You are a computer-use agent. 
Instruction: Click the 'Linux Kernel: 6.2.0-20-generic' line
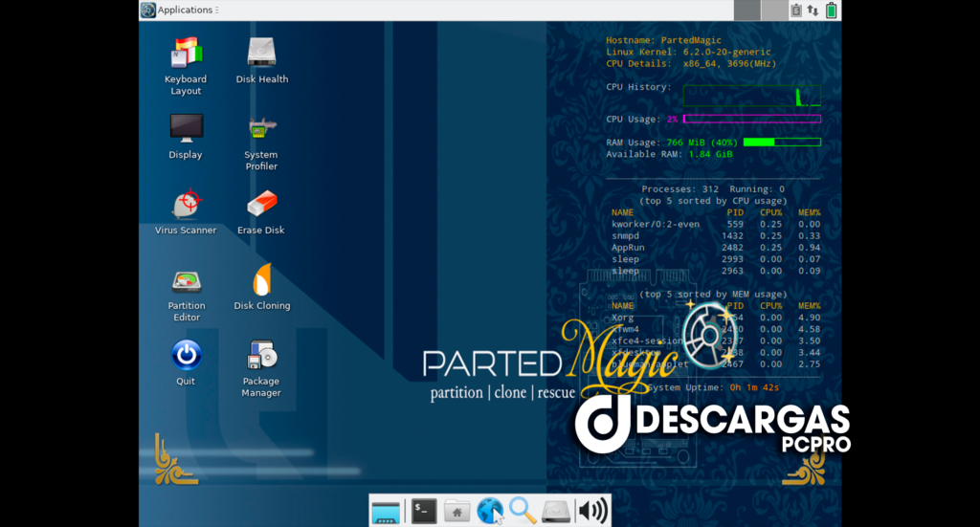688,52
